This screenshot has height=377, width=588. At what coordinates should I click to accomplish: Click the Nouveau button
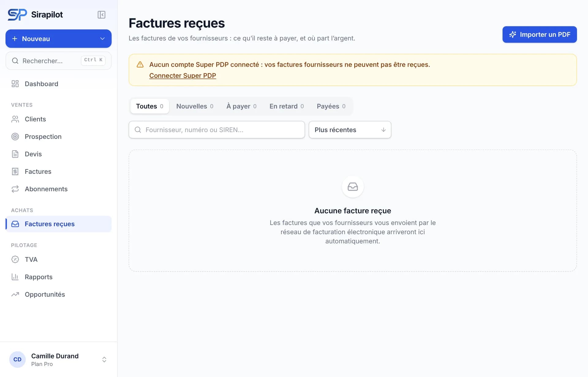click(x=58, y=39)
